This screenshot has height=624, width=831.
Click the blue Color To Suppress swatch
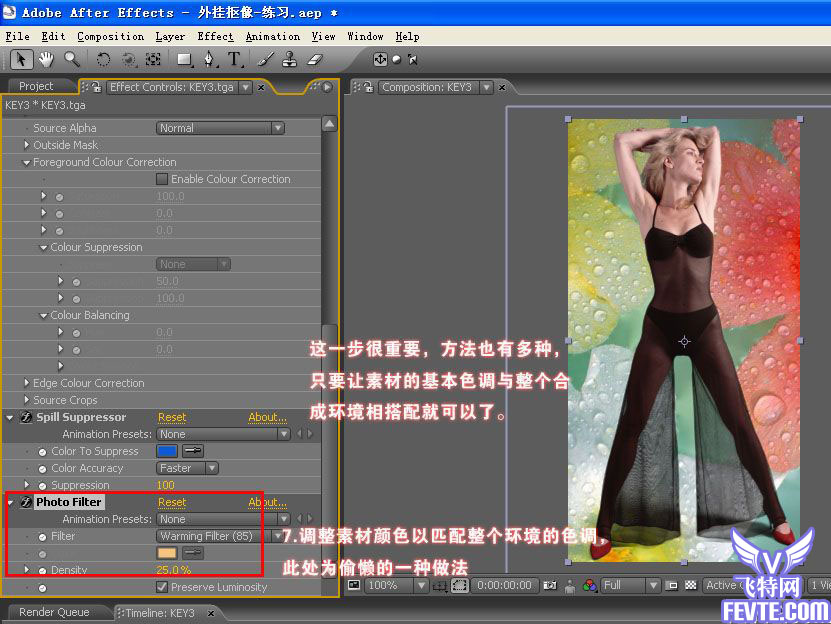(x=167, y=451)
